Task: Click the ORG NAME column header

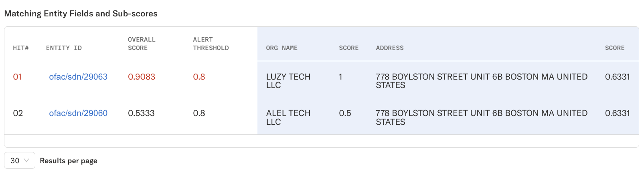Action: coord(281,48)
